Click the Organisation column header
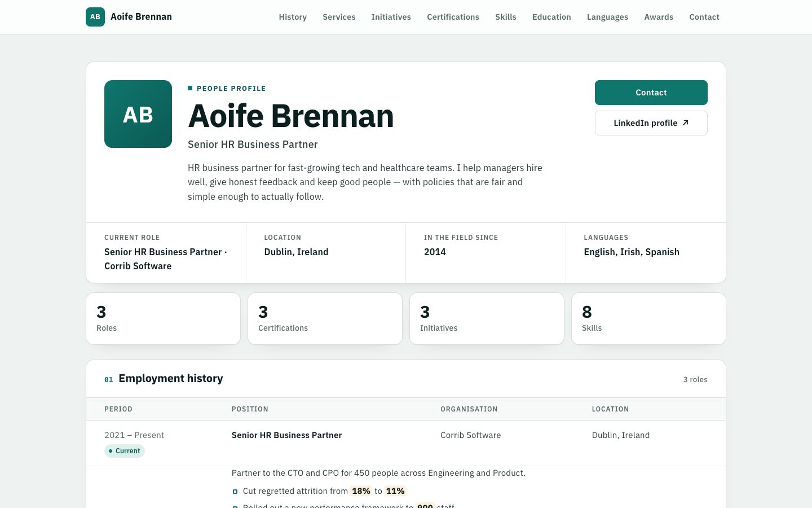 (x=469, y=409)
